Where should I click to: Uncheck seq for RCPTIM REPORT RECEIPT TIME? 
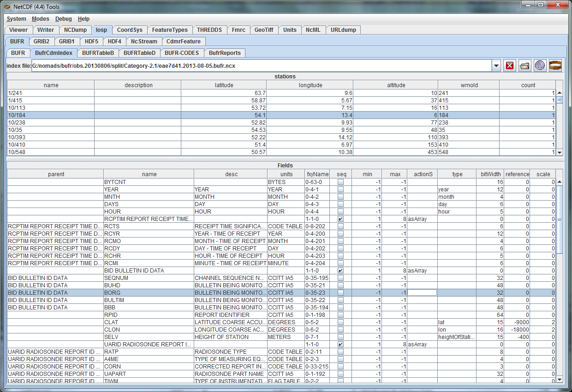pyautogui.click(x=340, y=219)
